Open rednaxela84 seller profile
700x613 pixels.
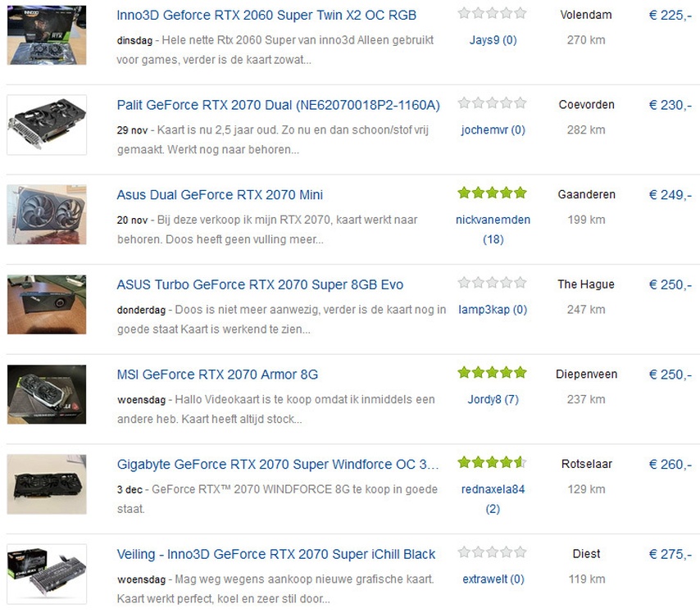pos(493,489)
